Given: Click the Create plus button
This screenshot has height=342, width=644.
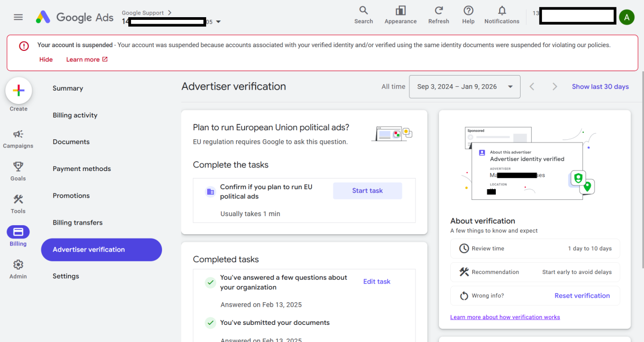Looking at the screenshot, I should click(19, 91).
